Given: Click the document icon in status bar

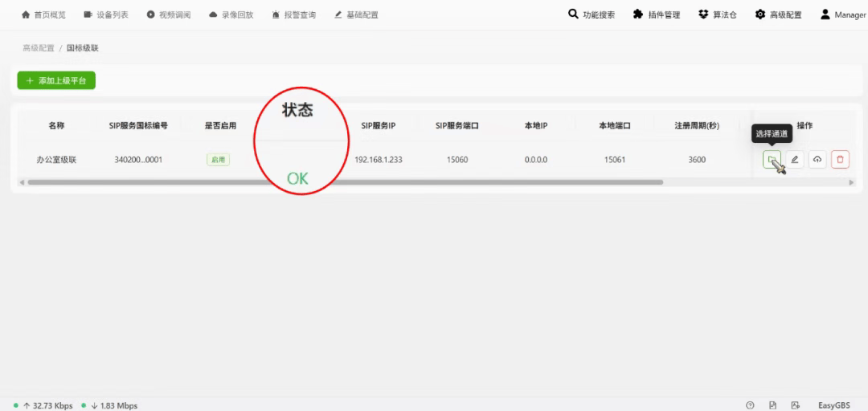Looking at the screenshot, I should (772, 405).
